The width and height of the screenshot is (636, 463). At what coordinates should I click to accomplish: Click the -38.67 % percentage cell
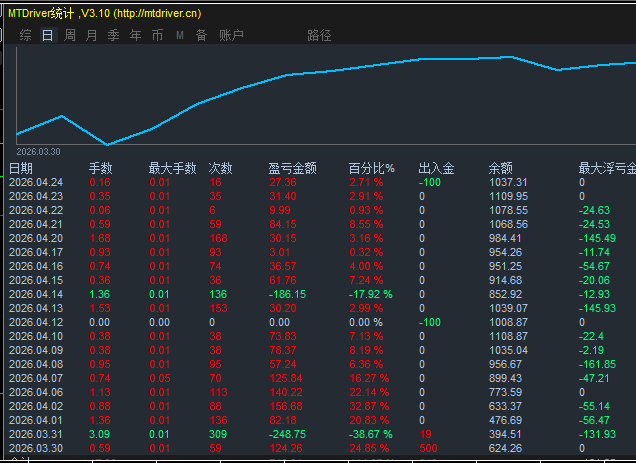point(371,434)
